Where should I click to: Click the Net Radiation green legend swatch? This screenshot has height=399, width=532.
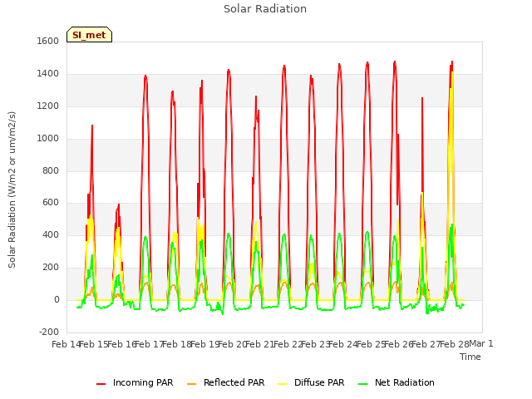(x=363, y=384)
